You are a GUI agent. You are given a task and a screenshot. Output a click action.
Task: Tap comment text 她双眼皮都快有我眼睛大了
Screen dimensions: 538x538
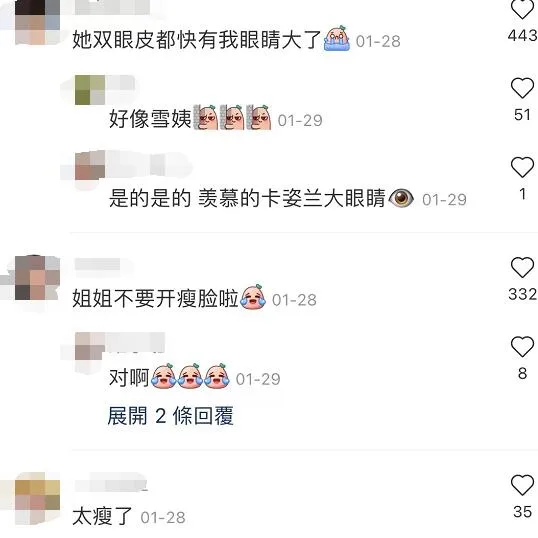[x=197, y=39]
